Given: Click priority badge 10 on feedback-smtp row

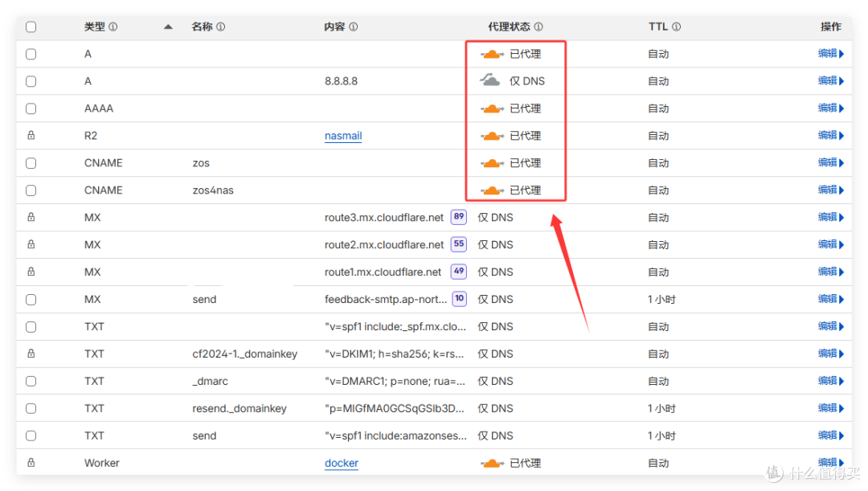Looking at the screenshot, I should pyautogui.click(x=460, y=299).
